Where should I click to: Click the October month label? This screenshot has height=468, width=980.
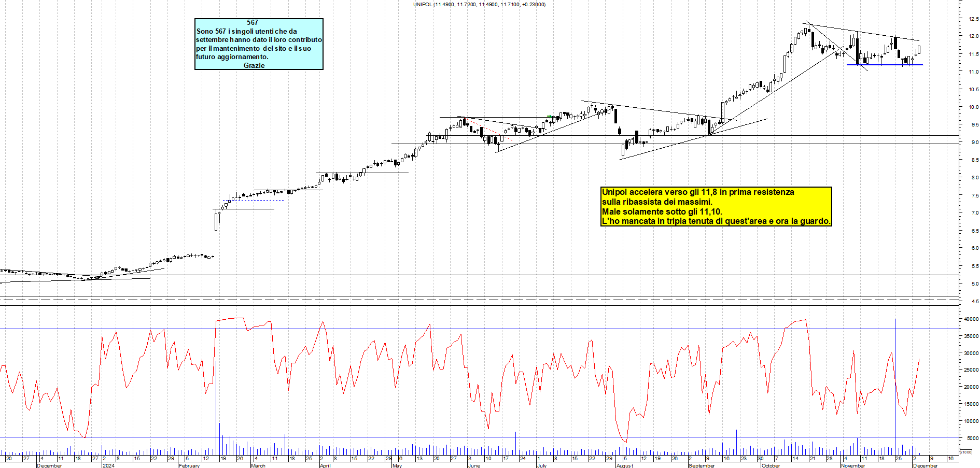(x=771, y=465)
